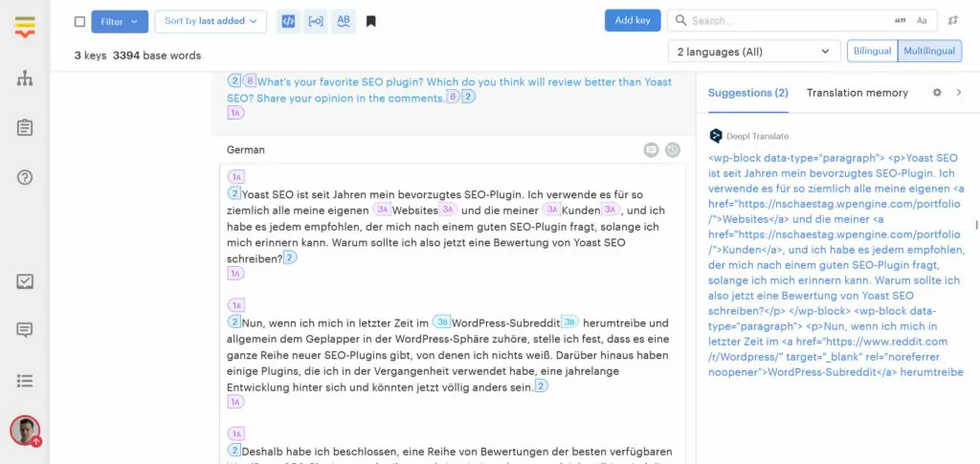
Task: Click the Add key button
Action: click(x=633, y=21)
